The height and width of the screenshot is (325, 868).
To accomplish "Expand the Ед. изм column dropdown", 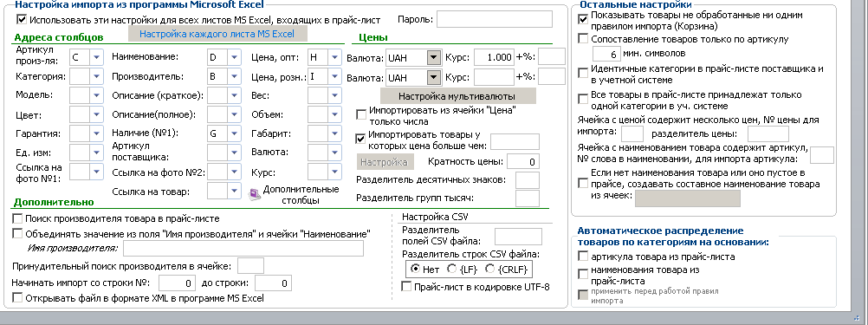I will (97, 153).
